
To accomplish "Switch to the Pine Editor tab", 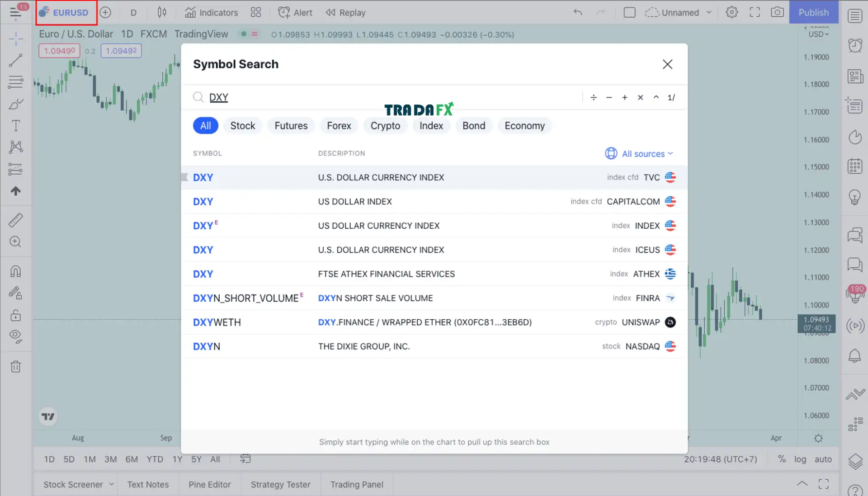I will pyautogui.click(x=209, y=484).
